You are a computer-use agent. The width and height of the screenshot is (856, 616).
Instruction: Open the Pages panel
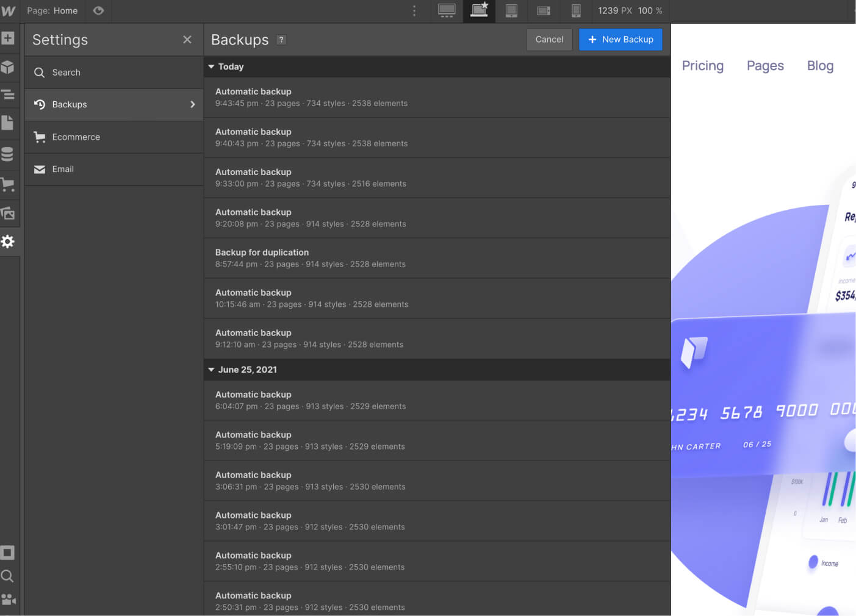tap(9, 123)
